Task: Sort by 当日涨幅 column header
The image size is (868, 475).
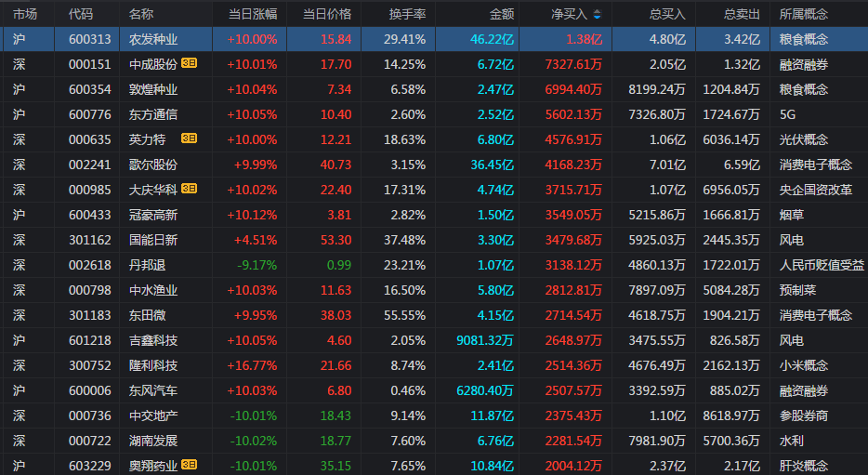Action: click(x=253, y=14)
